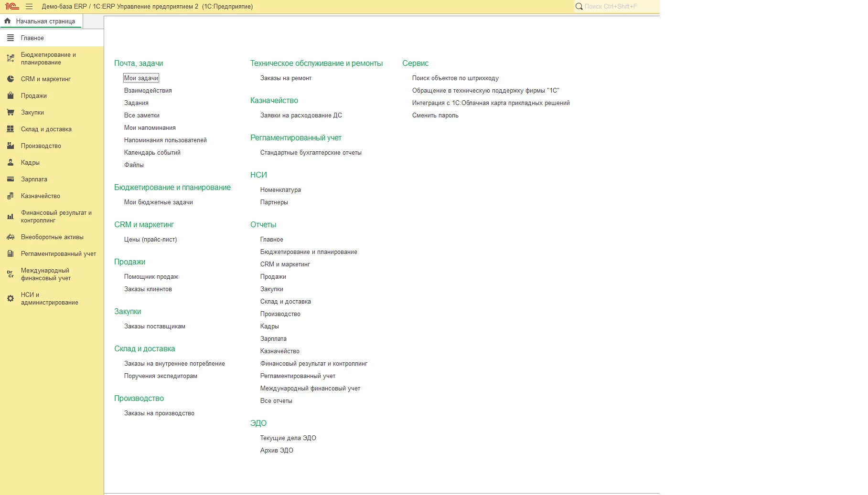
Task: Click the НСИ и администрирование gear icon
Action: pyautogui.click(x=11, y=298)
